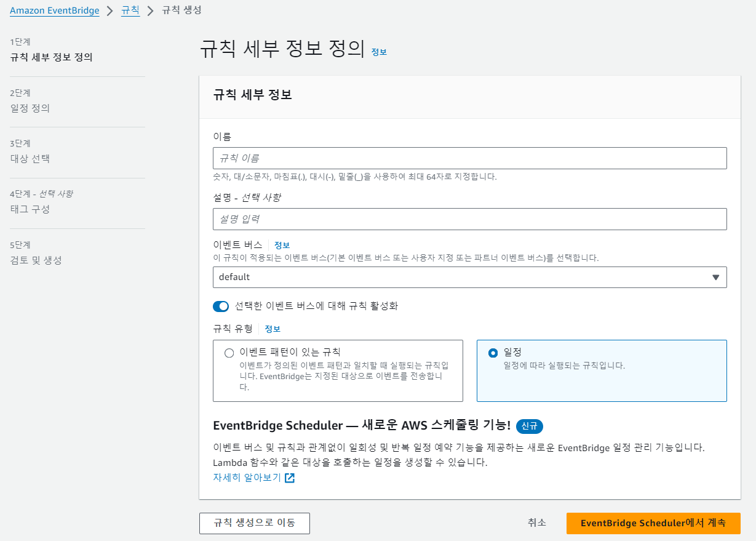Viewport: 756px width, 541px height.
Task: Click 일정에 따라 실행되는 규칙입니다. description
Action: [x=564, y=366]
